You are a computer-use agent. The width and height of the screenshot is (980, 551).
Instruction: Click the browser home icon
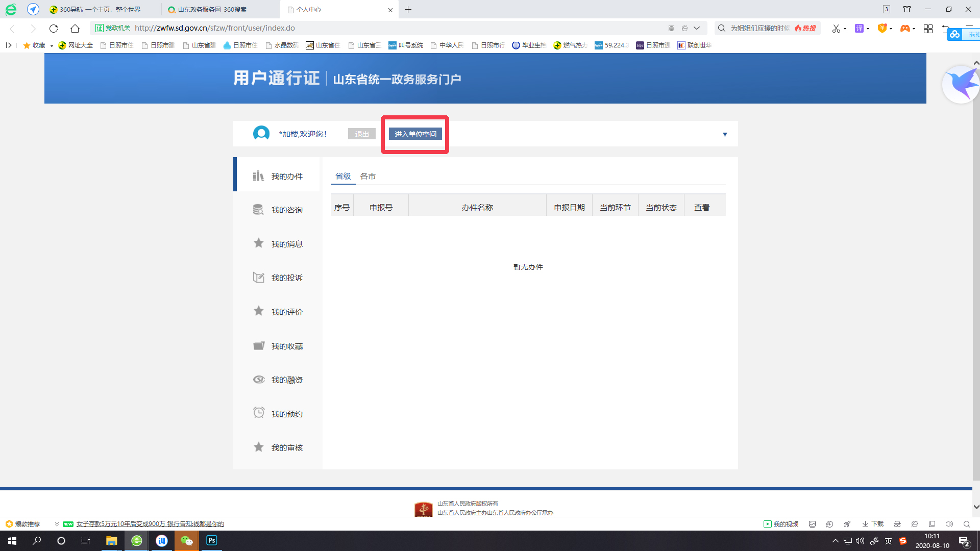tap(75, 28)
